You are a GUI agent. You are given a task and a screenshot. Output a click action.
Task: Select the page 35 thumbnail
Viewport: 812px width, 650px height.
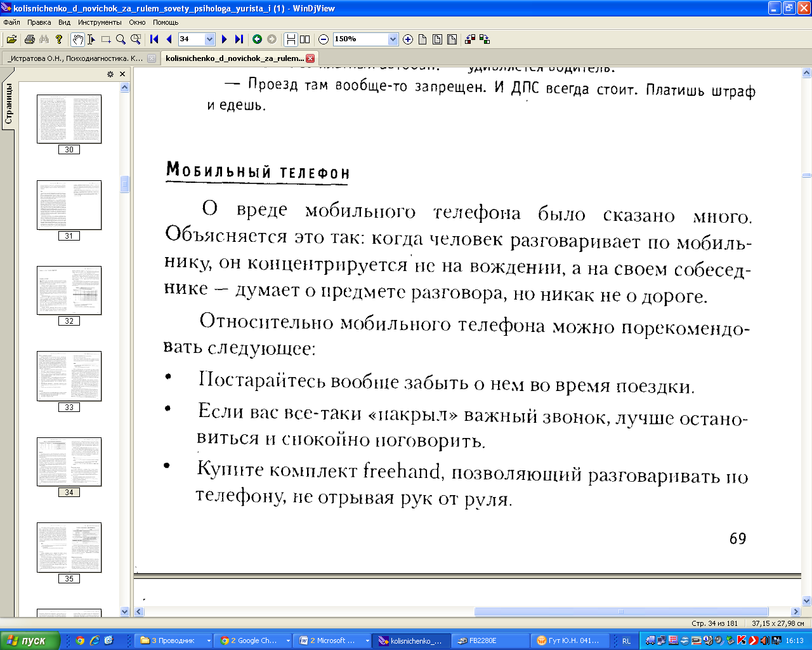point(69,548)
